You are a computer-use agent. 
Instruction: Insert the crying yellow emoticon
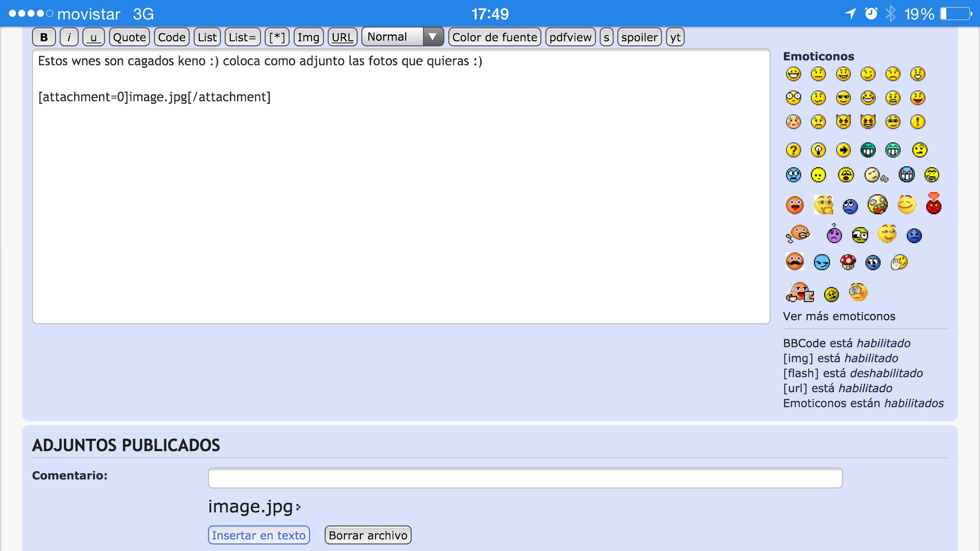point(818,122)
